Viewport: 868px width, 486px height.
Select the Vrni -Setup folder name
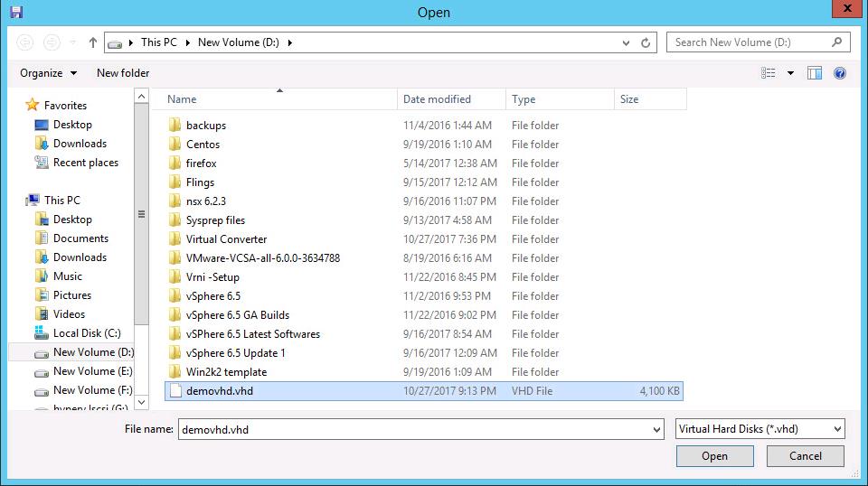click(x=212, y=277)
